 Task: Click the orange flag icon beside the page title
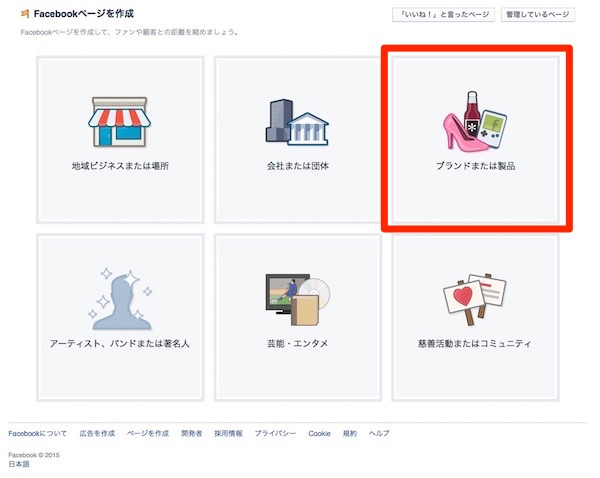(25, 14)
